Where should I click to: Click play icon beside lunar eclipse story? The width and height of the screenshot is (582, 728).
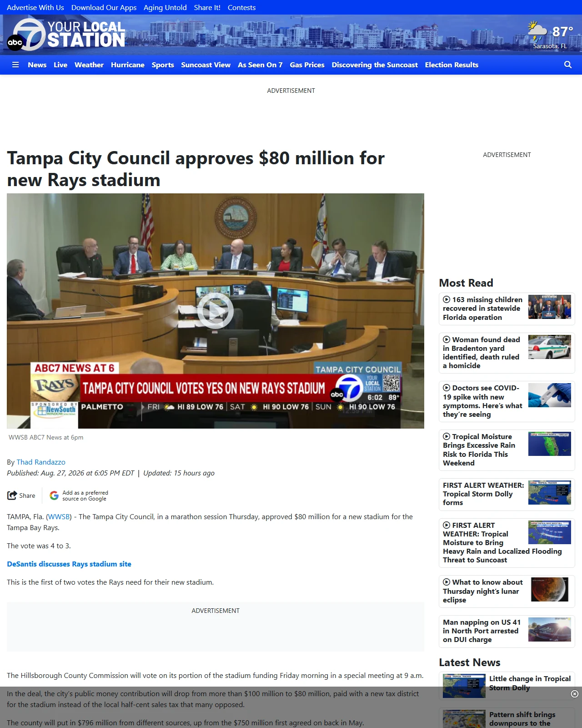click(447, 582)
